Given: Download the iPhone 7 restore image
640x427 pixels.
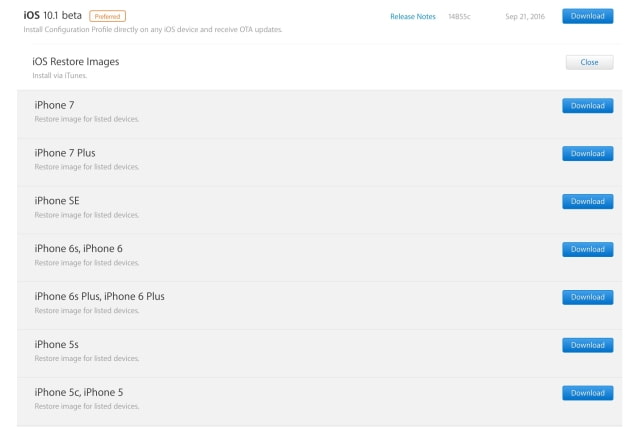Looking at the screenshot, I should (x=587, y=106).
